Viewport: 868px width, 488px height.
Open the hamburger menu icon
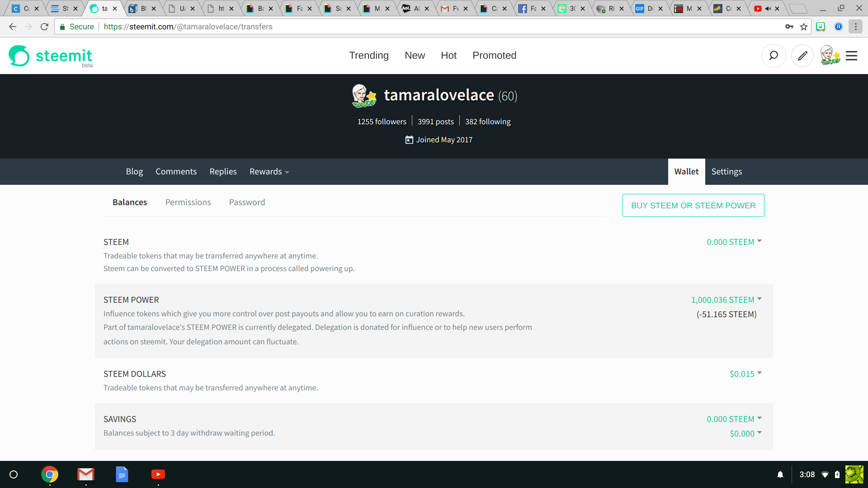[x=851, y=56]
